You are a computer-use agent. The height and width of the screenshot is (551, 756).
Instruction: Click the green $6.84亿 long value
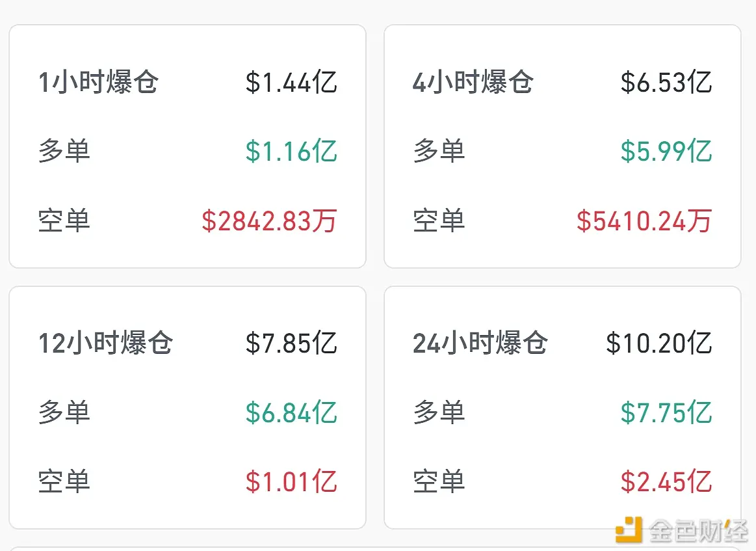pos(291,413)
